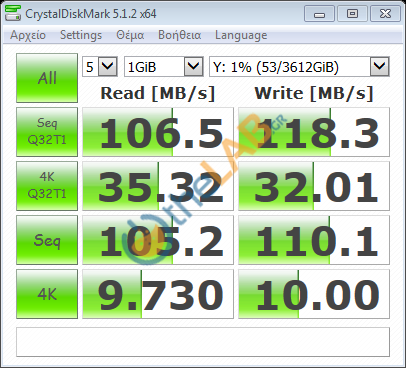Open the Θέμα menu

click(x=130, y=35)
